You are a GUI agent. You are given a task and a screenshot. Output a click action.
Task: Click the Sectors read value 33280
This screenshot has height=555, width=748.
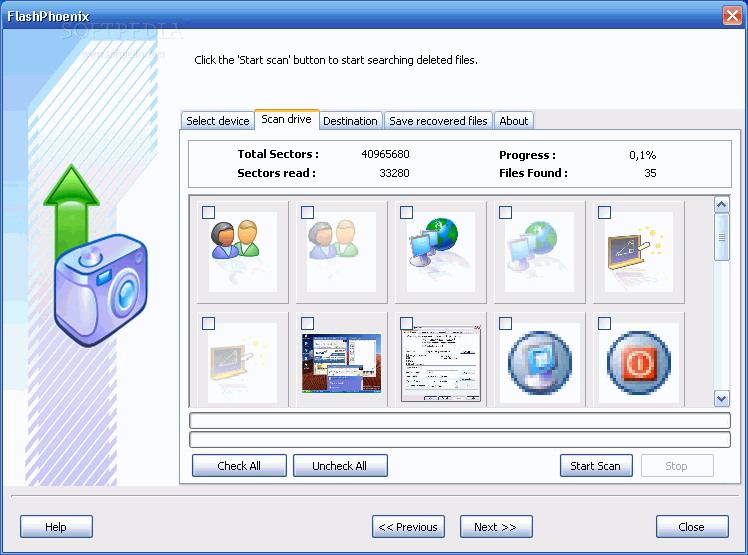(395, 173)
